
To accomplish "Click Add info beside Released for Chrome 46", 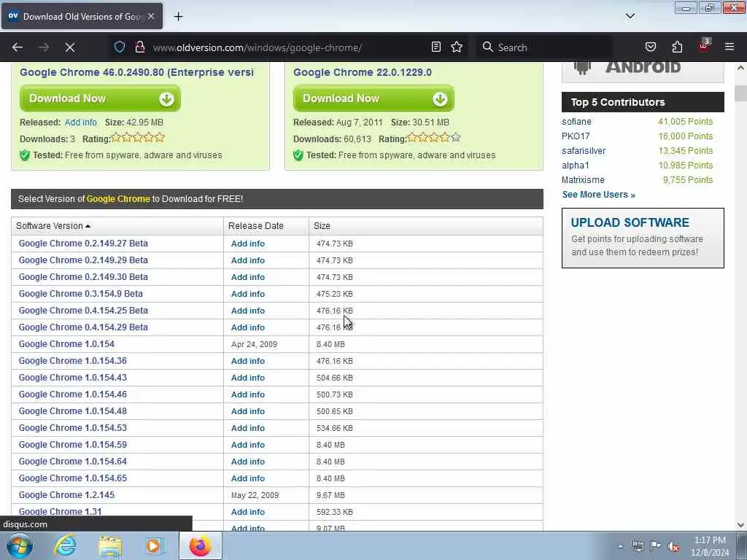I will [80, 122].
